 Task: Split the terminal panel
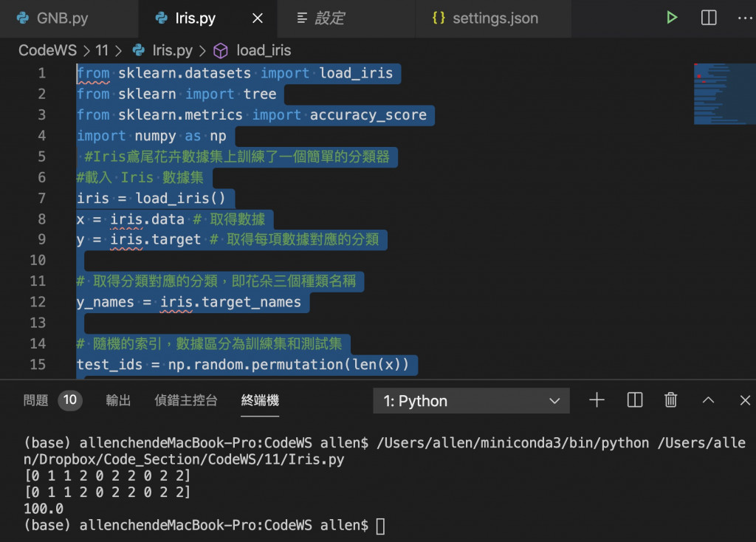(x=634, y=399)
